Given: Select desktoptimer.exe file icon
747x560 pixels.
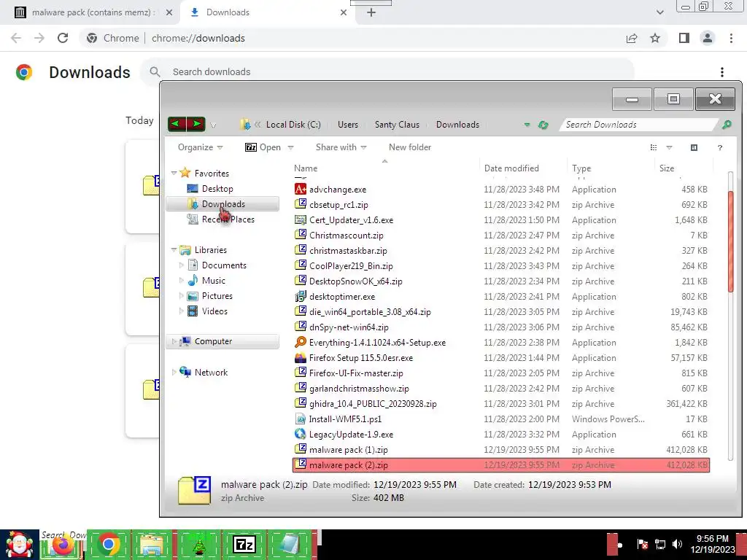Looking at the screenshot, I should [300, 296].
